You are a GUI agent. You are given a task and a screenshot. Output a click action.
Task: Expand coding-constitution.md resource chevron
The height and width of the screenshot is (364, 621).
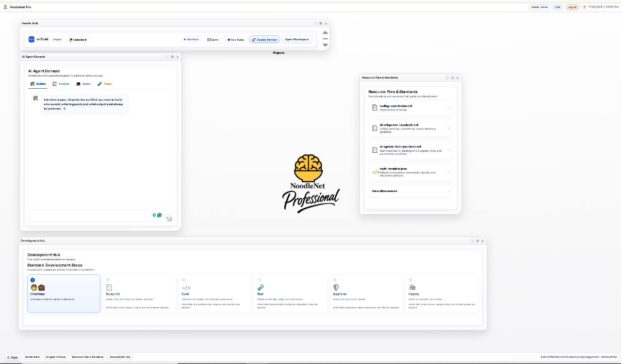tap(449, 108)
